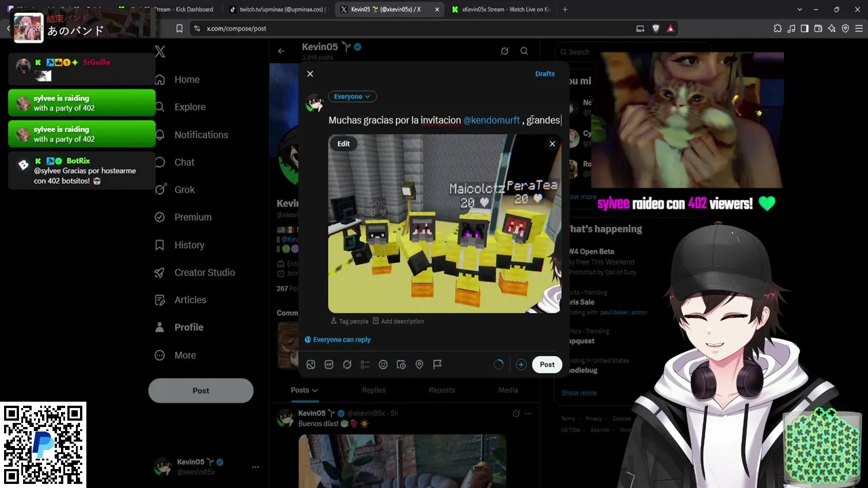The width and height of the screenshot is (868, 488).
Task: Open more options on the Buenos días post
Action: tap(528, 413)
